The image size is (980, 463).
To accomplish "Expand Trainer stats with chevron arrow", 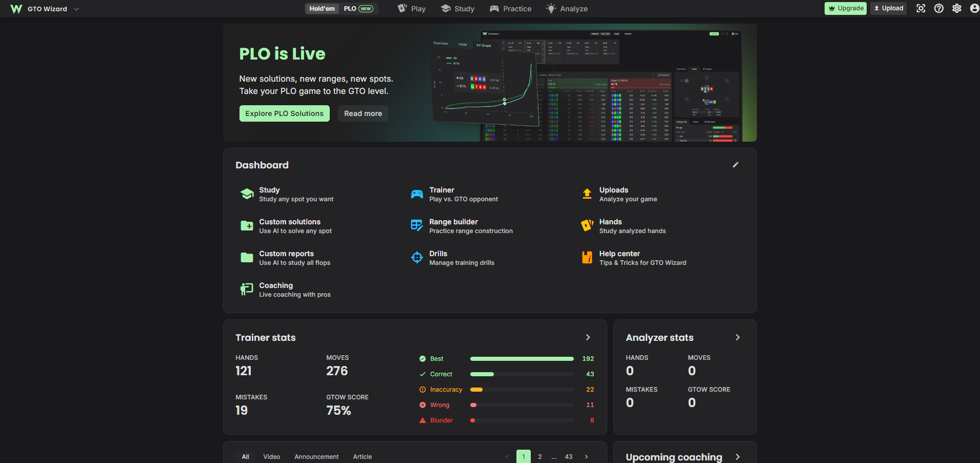I will (x=588, y=337).
